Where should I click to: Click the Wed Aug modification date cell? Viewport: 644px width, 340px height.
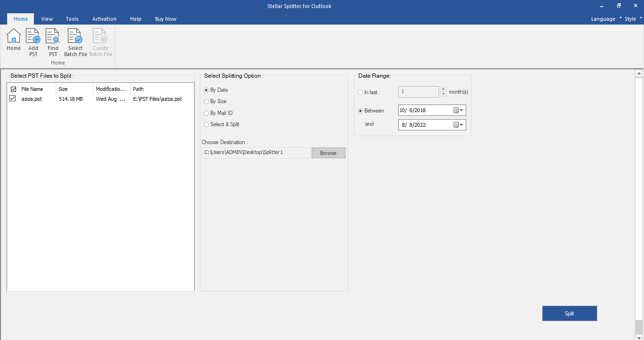(111, 99)
